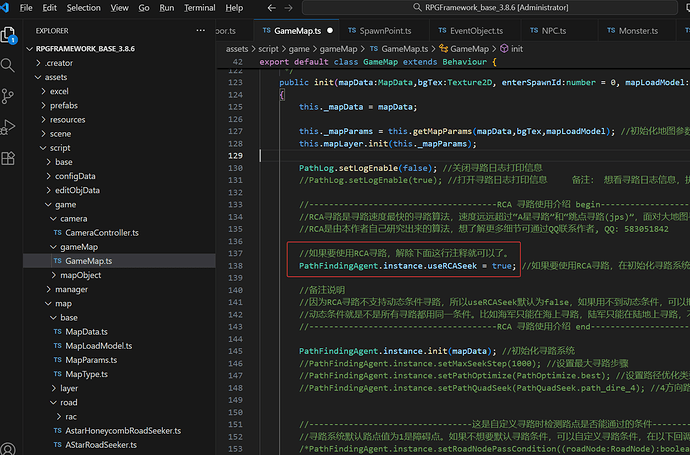Viewport: 690px width, 455px height.
Task: Switch to the NPC.ts tab
Action: pos(553,31)
